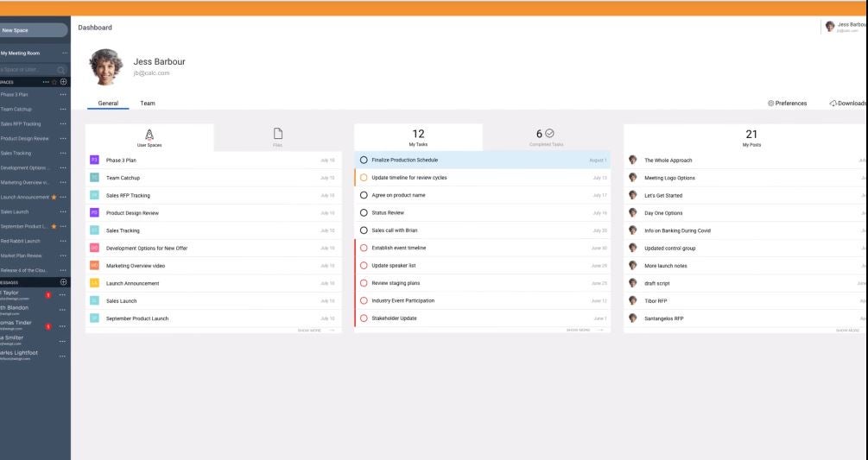868x460 pixels.
Task: Check off the Status Review task
Action: tap(364, 212)
